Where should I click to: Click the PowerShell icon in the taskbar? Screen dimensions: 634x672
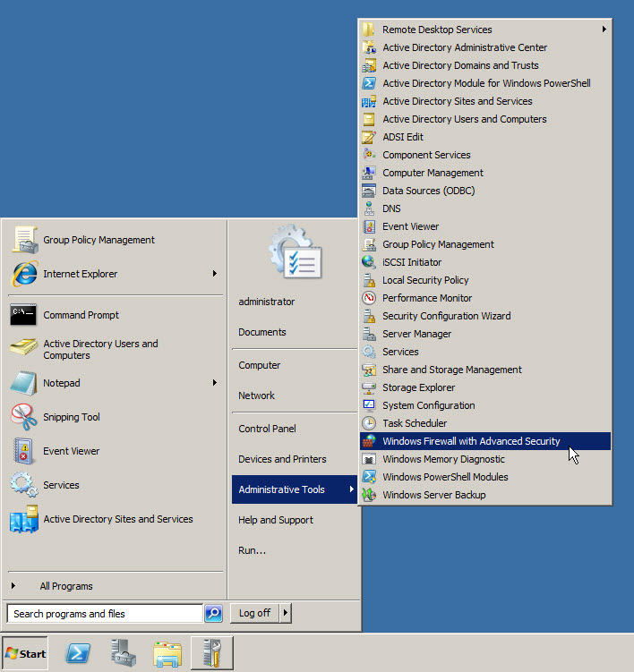tap(78, 653)
